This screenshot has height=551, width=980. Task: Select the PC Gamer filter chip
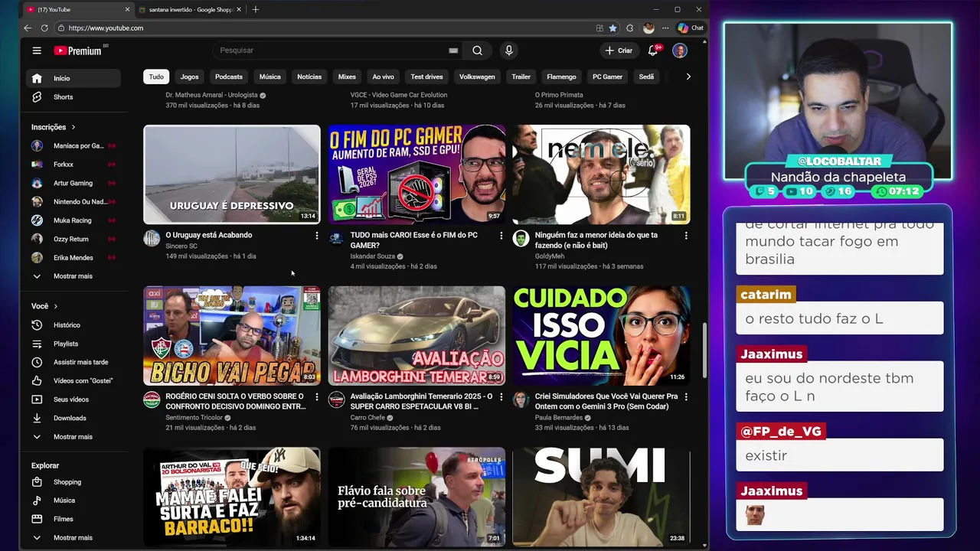(607, 77)
